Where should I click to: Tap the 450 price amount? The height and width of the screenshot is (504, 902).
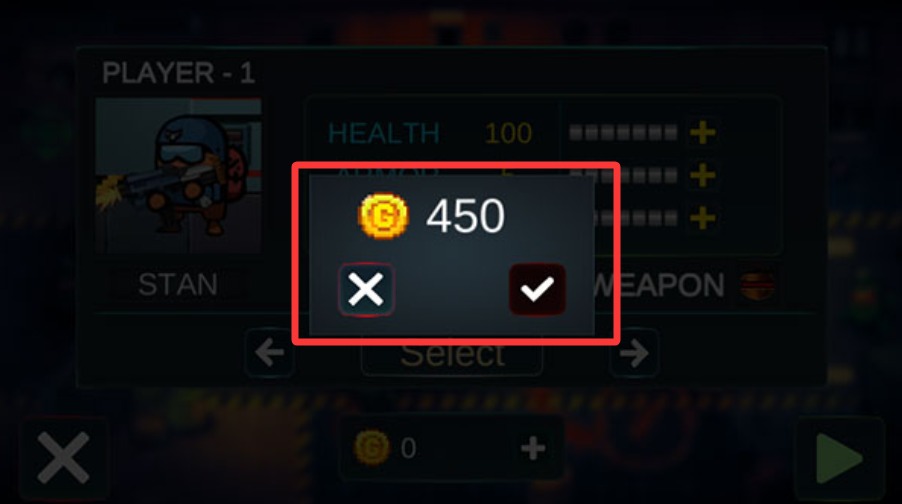click(465, 216)
